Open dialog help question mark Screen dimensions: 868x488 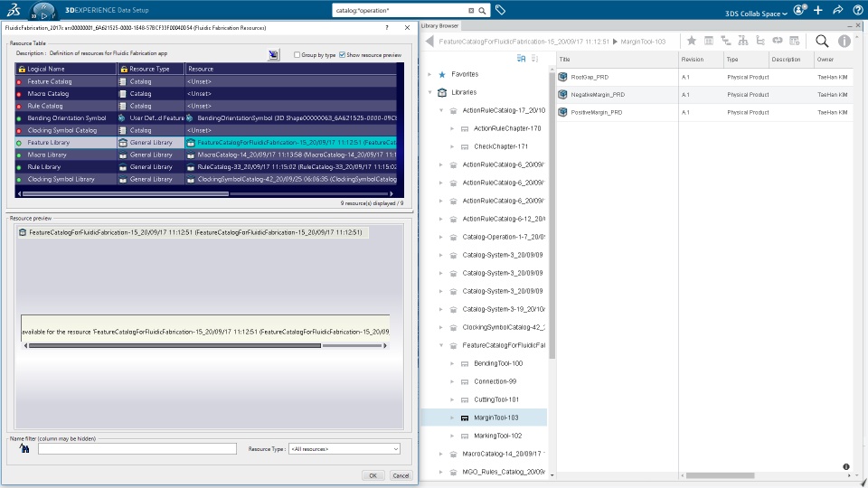pos(387,28)
